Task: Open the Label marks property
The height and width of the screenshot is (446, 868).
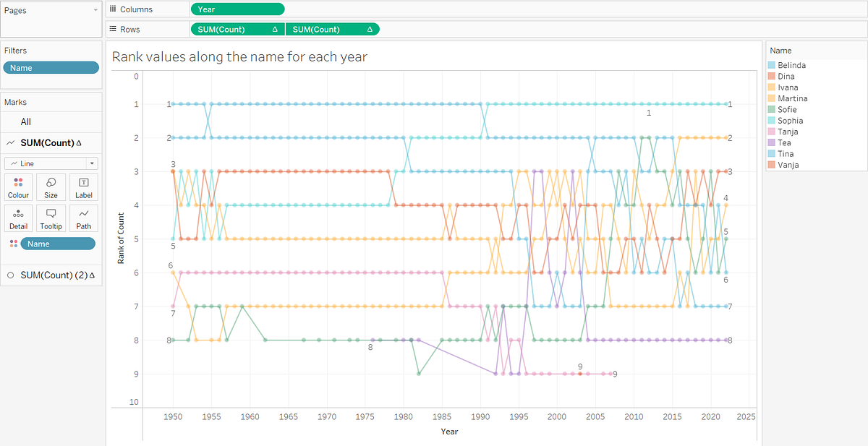Action: click(x=83, y=186)
